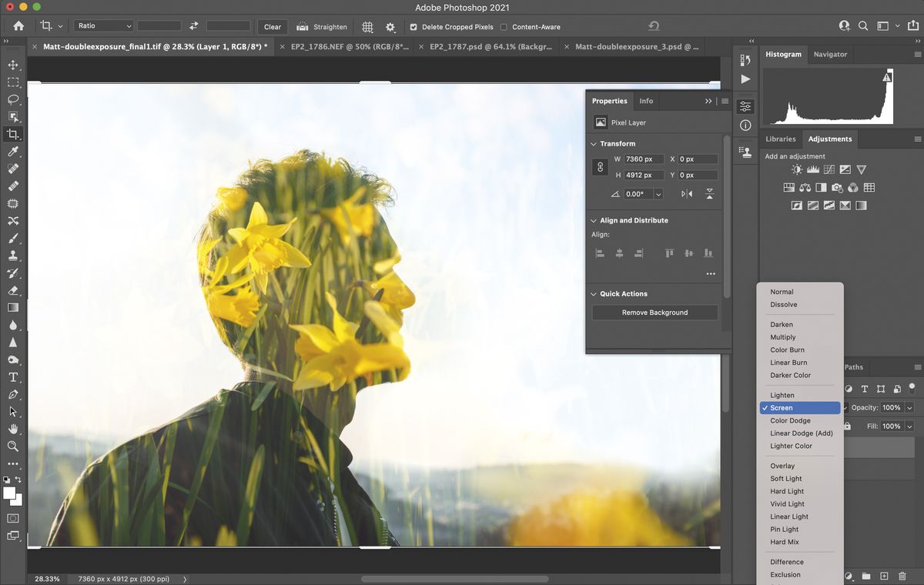Click the Straighten button
Screen dimensions: 924x585
point(322,27)
